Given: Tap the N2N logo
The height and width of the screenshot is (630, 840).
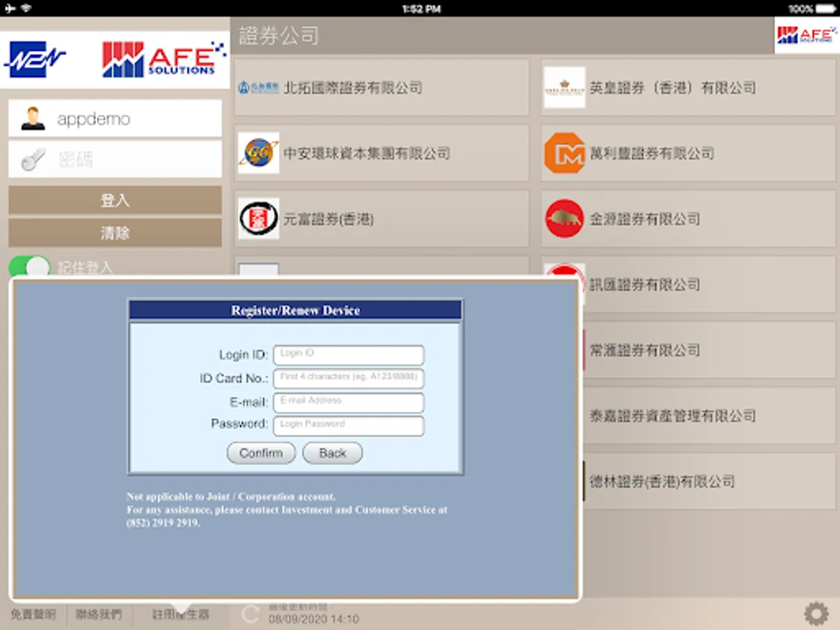Looking at the screenshot, I should (35, 59).
